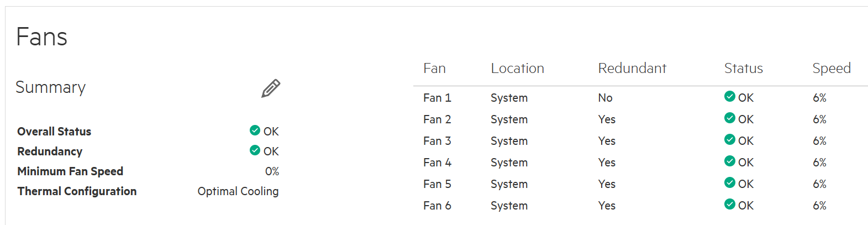The height and width of the screenshot is (225, 868).
Task: Click Fan 1 status OK check icon
Action: (x=730, y=96)
